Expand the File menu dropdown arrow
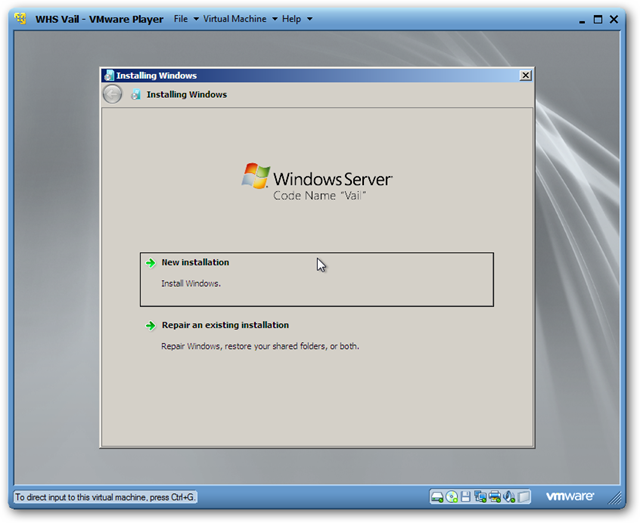Viewport: 640px width, 523px height. [x=196, y=19]
